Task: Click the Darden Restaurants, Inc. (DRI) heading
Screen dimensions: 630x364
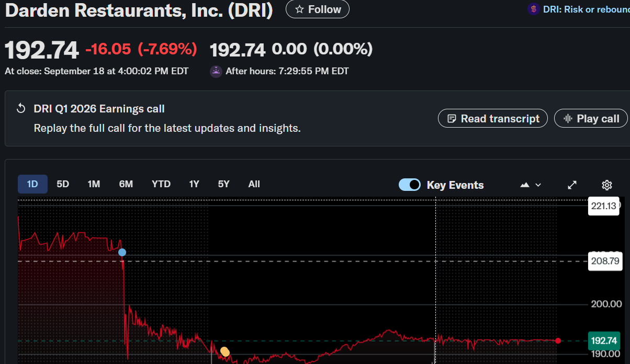Action: tap(139, 10)
